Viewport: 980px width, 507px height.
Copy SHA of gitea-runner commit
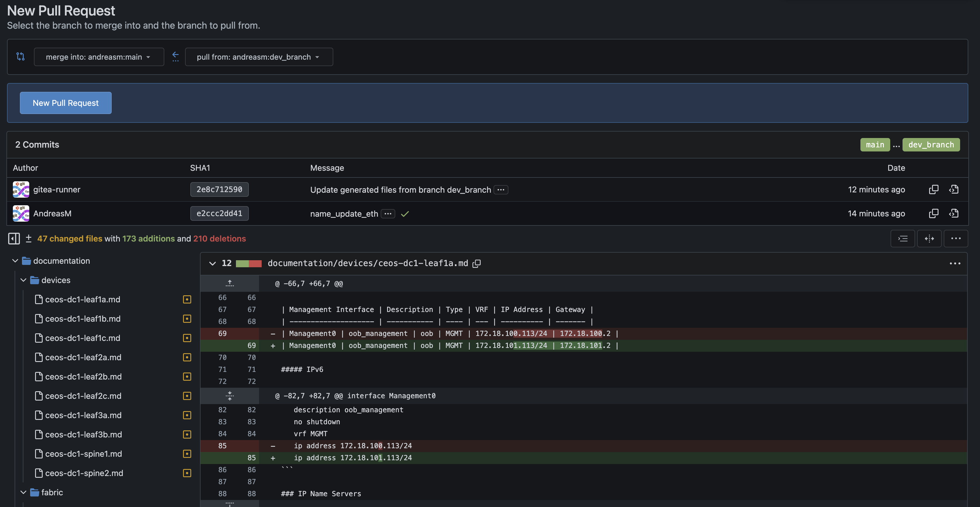tap(934, 189)
